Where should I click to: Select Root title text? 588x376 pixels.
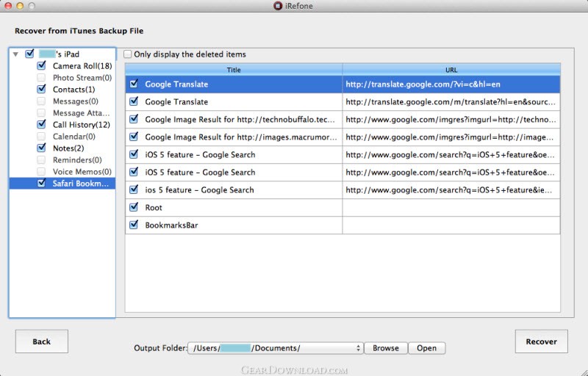click(x=154, y=208)
